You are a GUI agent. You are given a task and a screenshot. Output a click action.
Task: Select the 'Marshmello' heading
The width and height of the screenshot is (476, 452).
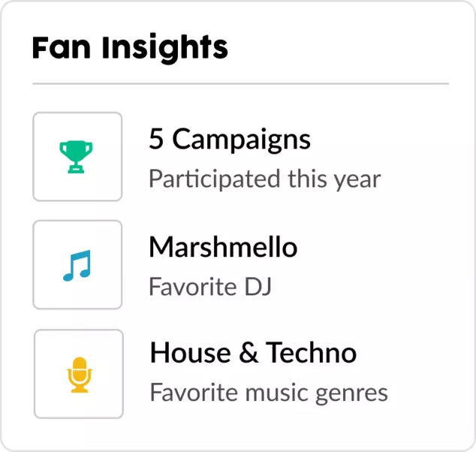tap(222, 247)
